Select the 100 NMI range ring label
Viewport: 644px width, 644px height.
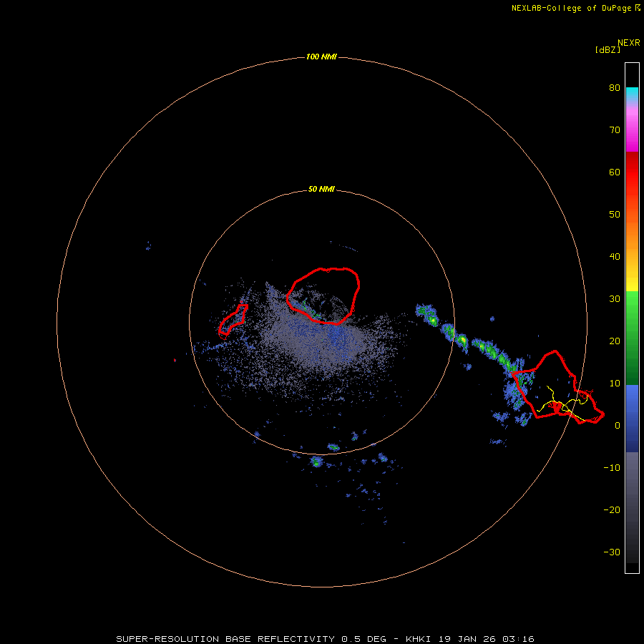(x=321, y=57)
